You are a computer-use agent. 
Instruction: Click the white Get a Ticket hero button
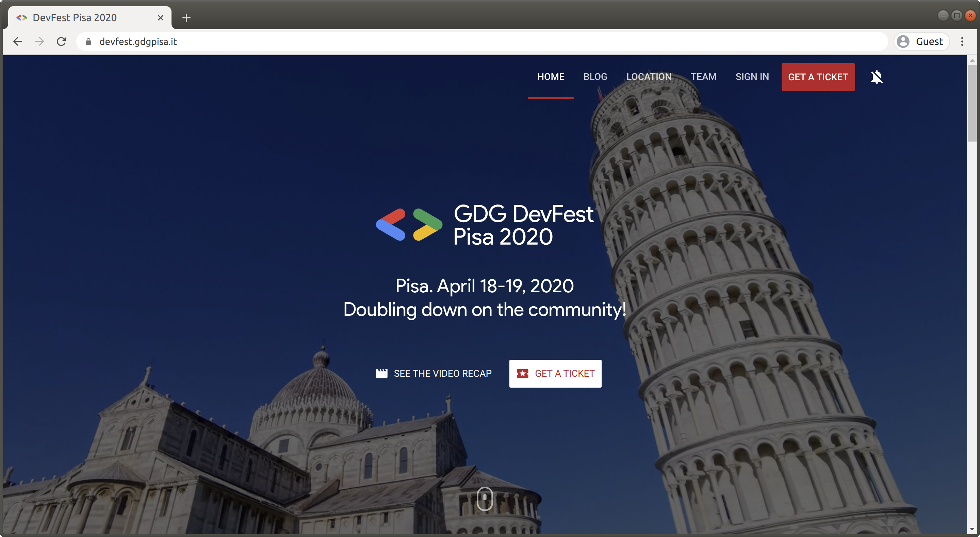(x=555, y=373)
